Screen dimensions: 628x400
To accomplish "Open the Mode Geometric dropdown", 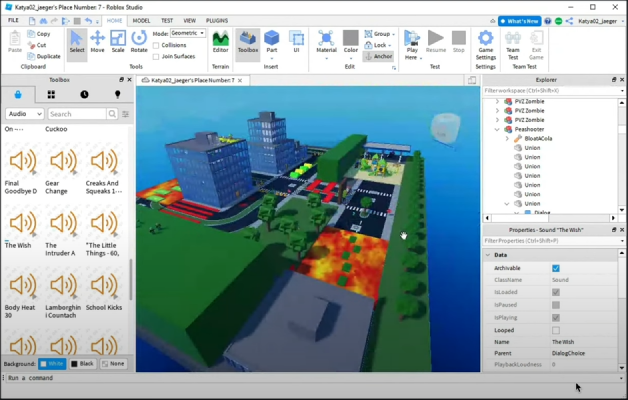I will coord(188,33).
